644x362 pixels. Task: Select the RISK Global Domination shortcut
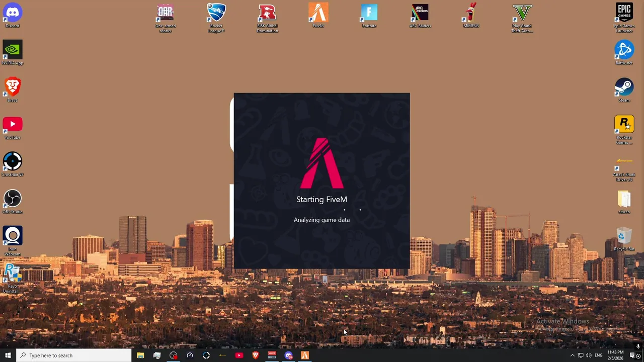tap(267, 18)
